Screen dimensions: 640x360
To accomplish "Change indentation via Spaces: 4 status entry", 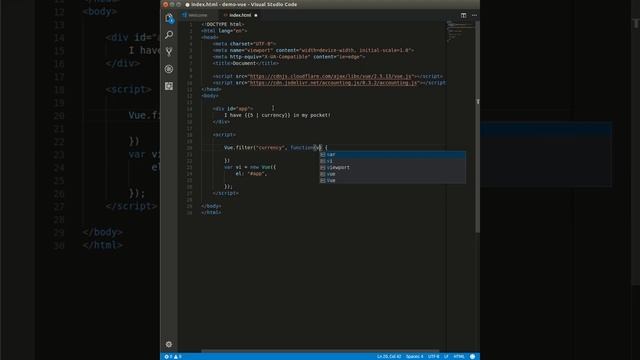I will [414, 357].
